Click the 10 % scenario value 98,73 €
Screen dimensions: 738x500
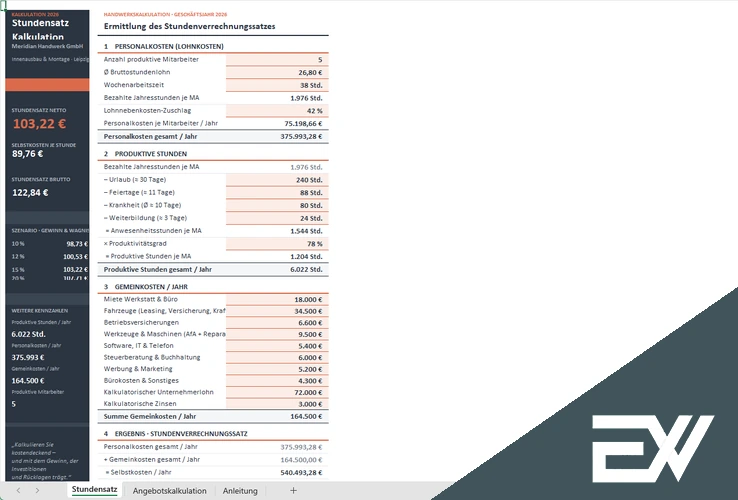point(77,244)
